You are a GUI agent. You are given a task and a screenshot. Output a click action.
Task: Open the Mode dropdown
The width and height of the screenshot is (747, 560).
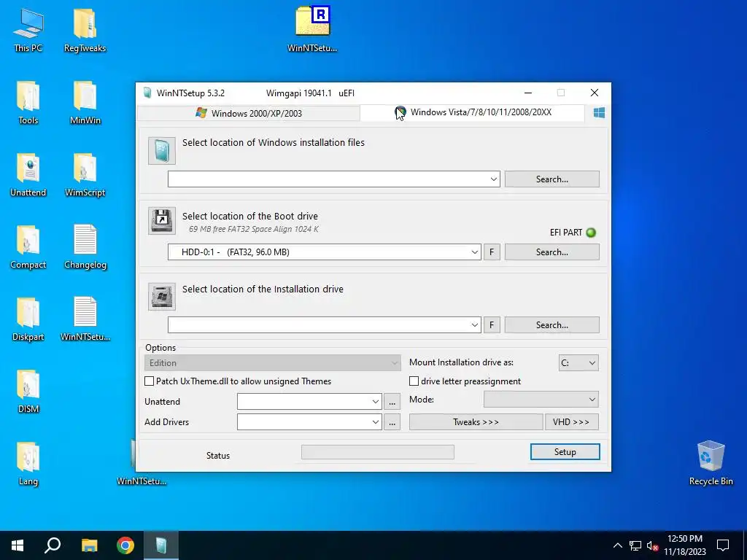541,400
